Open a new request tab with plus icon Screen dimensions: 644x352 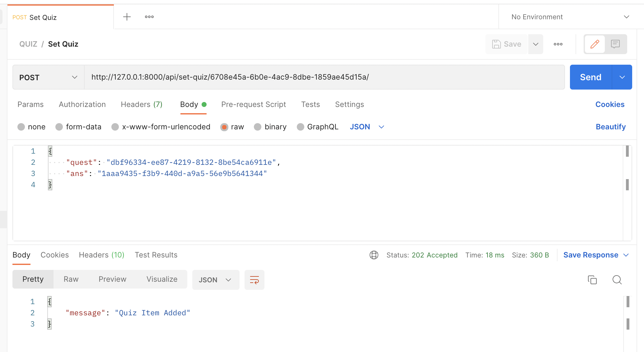(x=127, y=17)
